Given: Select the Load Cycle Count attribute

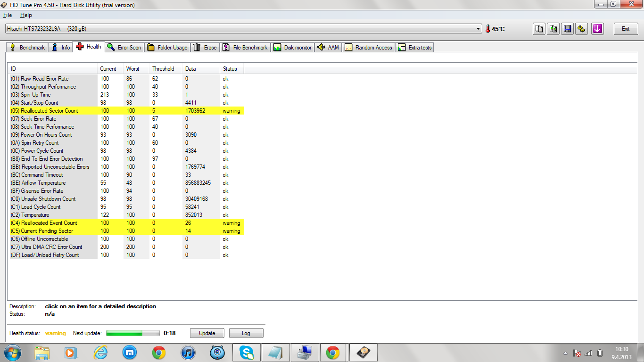Looking at the screenshot, I should pos(126,207).
